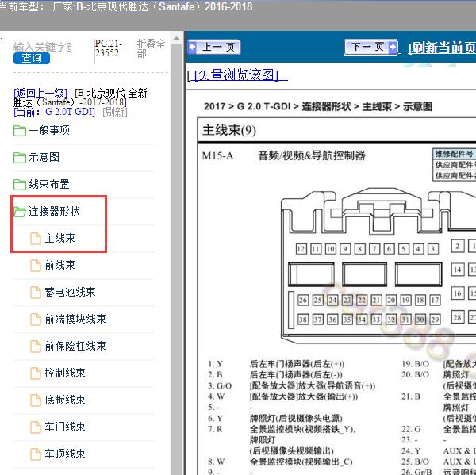Open the 前保险杠线束 entry text

click(75, 346)
